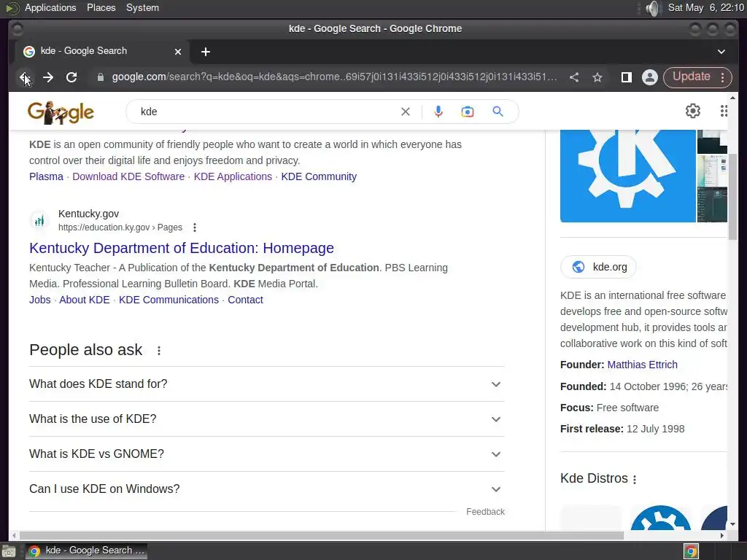Open the Kentucky.gov result options menu

194,227
